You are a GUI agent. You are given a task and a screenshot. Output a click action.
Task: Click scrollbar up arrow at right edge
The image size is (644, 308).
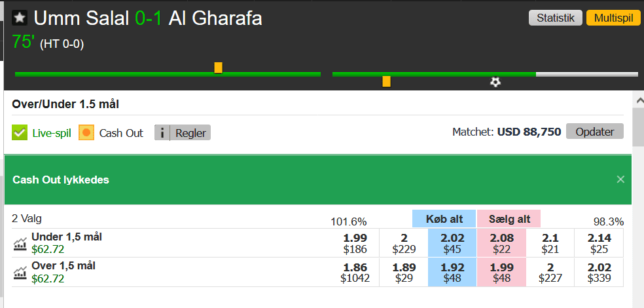[639, 100]
